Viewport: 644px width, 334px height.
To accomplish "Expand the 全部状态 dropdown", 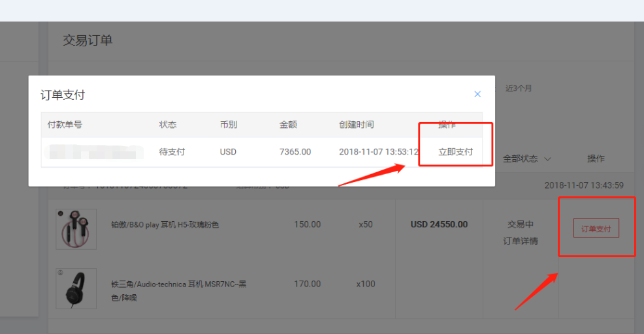I will pos(526,159).
